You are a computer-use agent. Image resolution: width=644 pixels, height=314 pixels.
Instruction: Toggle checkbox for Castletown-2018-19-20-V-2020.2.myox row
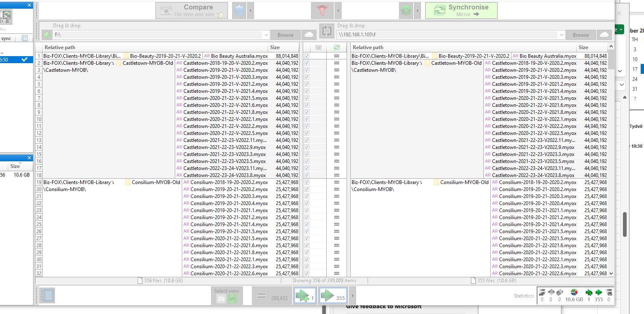click(307, 63)
